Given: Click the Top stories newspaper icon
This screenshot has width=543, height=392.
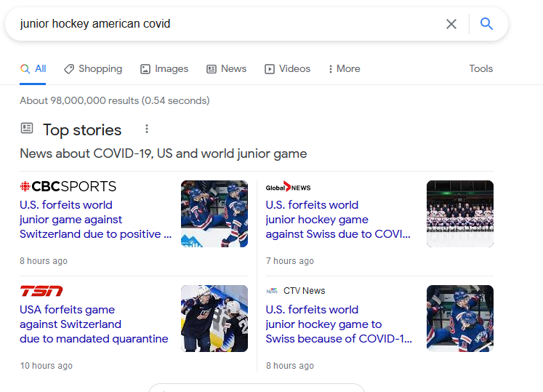Looking at the screenshot, I should 27,128.
